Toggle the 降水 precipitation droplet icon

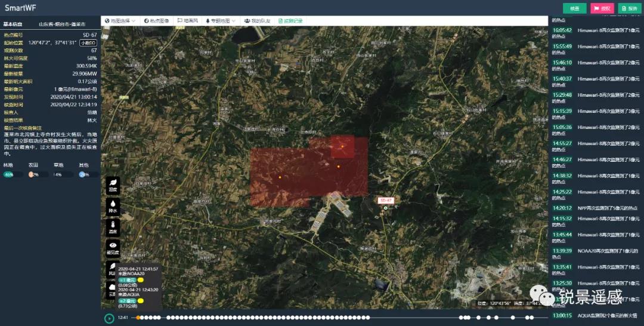click(113, 207)
